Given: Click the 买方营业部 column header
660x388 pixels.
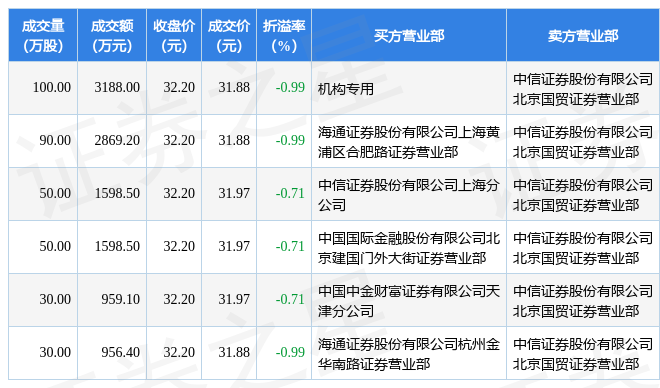Looking at the screenshot, I should [409, 35].
